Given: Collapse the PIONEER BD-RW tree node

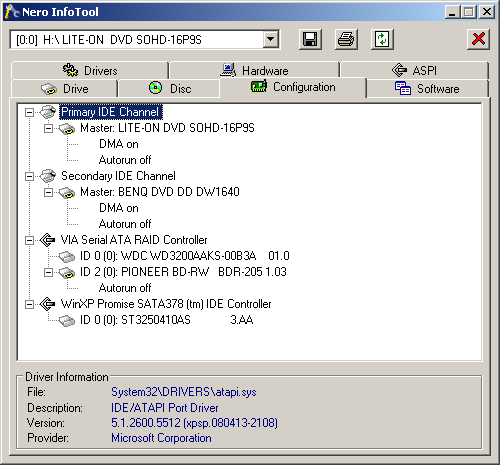Looking at the screenshot, I should pos(48,272).
